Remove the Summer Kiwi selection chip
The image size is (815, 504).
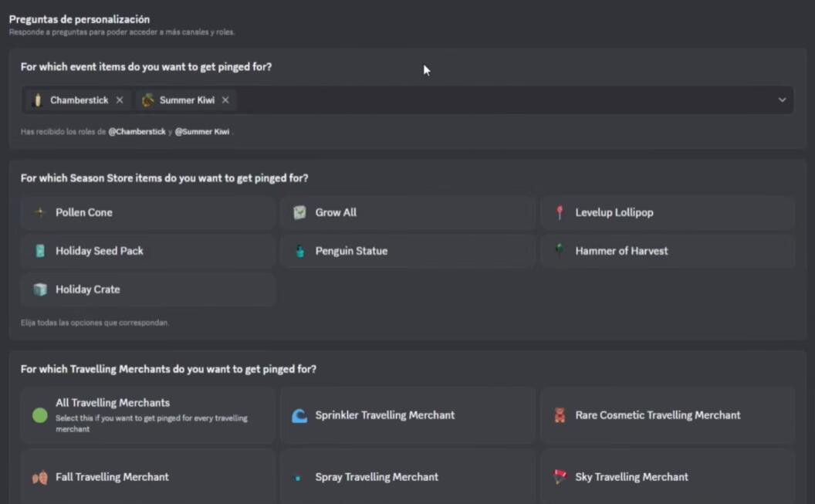point(225,100)
